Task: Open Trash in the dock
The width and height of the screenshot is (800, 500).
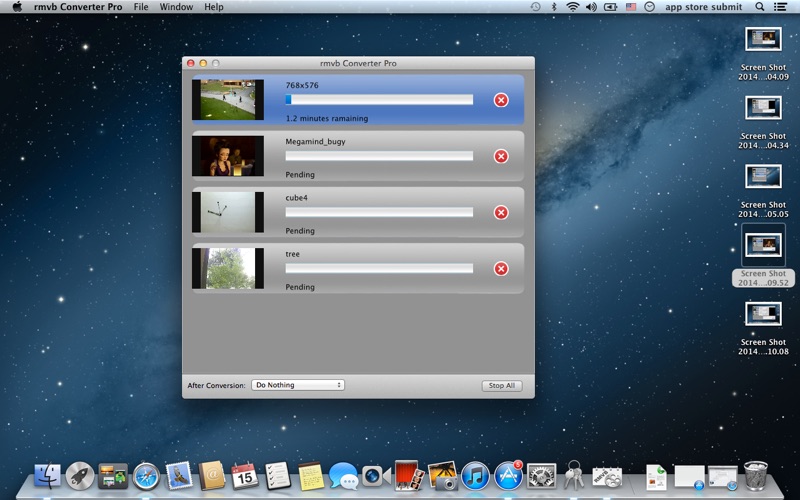Action: (756, 476)
